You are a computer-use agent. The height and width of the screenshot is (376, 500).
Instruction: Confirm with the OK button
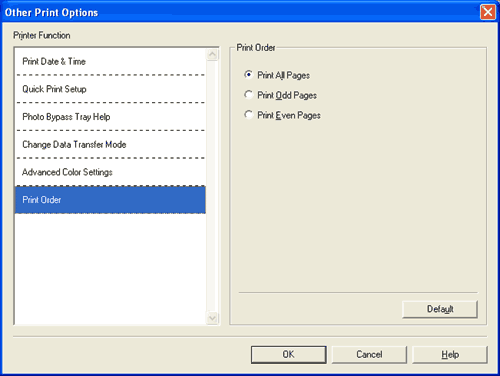(289, 354)
